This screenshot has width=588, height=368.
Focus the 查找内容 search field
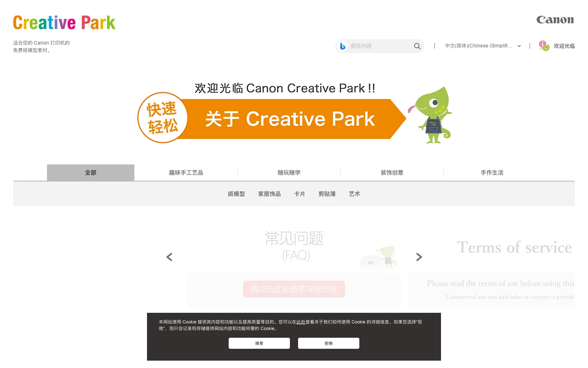[x=380, y=46]
